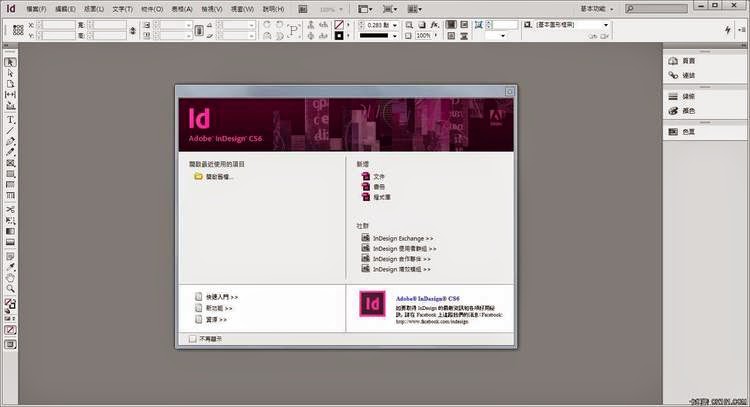This screenshot has height=407, width=750.
Task: Open the 文字(T) Type menu
Action: click(x=122, y=9)
